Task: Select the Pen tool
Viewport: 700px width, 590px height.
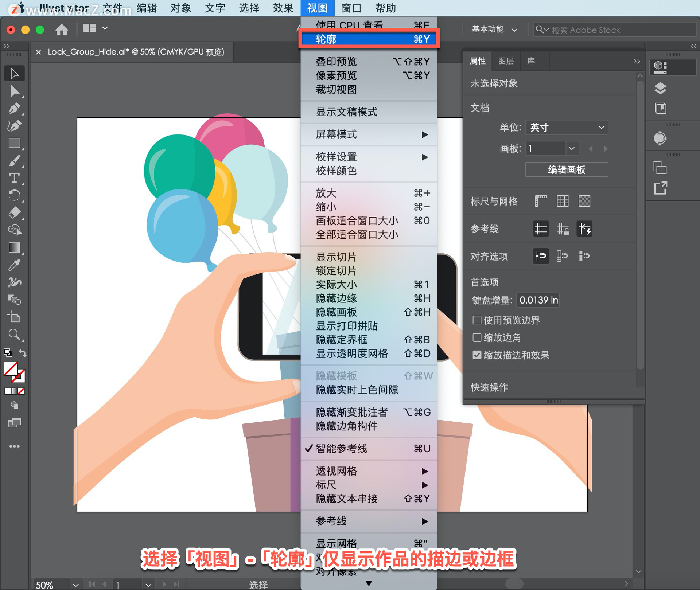Action: pyautogui.click(x=15, y=108)
